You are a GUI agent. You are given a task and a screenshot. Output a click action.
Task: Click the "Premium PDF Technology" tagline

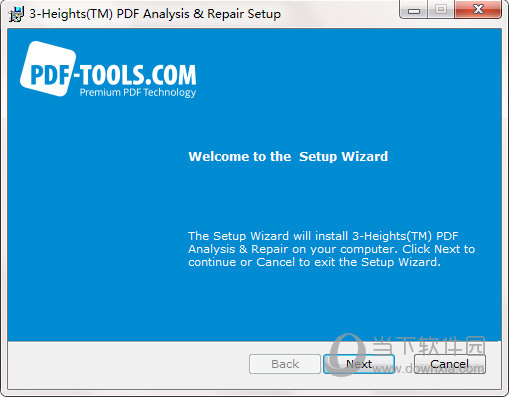[138, 92]
